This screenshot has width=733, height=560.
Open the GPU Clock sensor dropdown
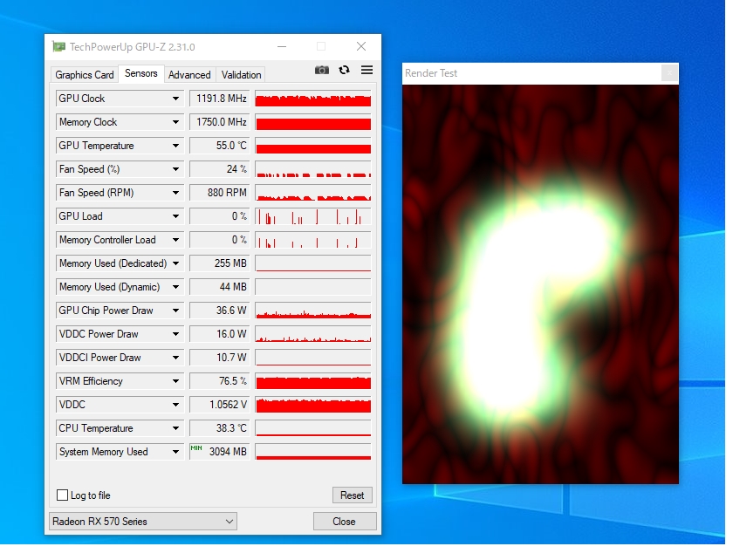175,99
